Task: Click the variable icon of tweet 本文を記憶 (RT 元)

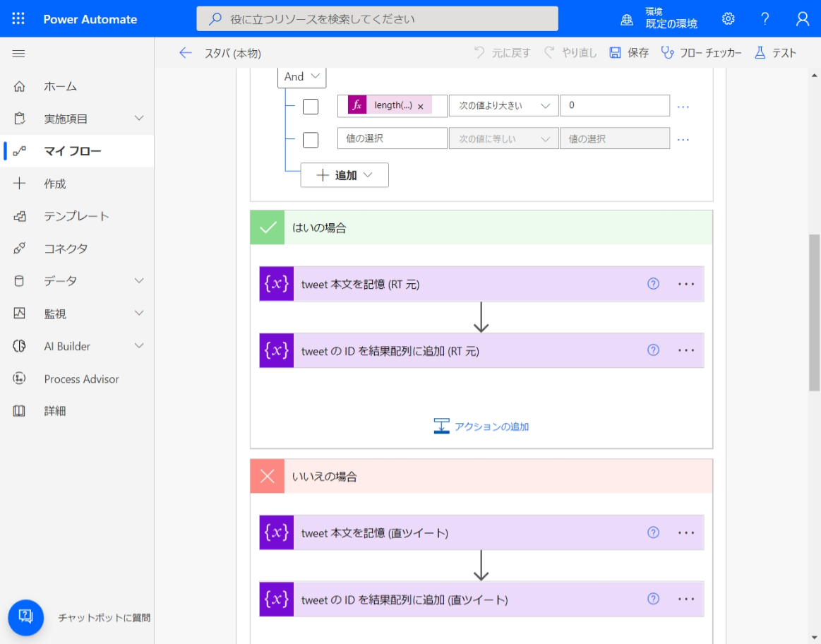Action: point(277,284)
